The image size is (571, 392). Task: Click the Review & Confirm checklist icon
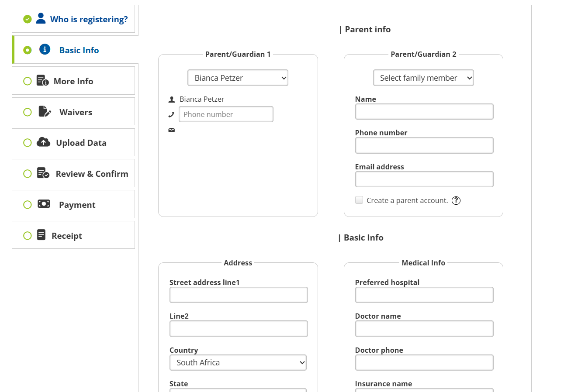click(43, 173)
